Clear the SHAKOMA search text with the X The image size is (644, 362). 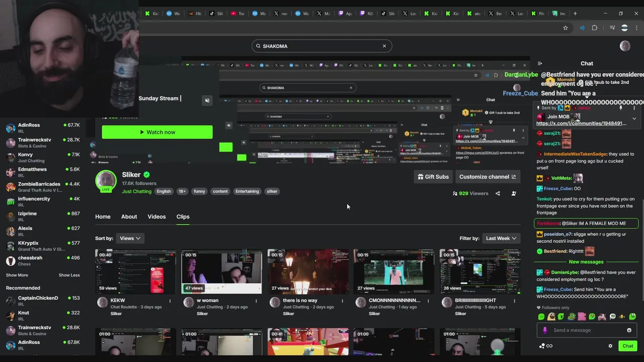[384, 46]
